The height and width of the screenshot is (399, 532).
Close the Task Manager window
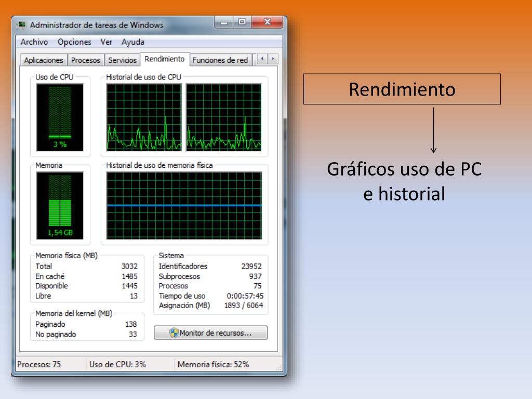(x=267, y=22)
